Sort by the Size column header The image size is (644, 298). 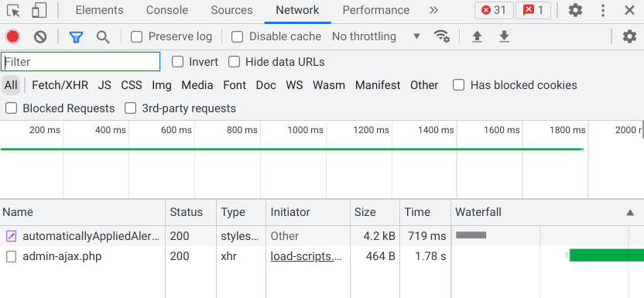(375, 212)
